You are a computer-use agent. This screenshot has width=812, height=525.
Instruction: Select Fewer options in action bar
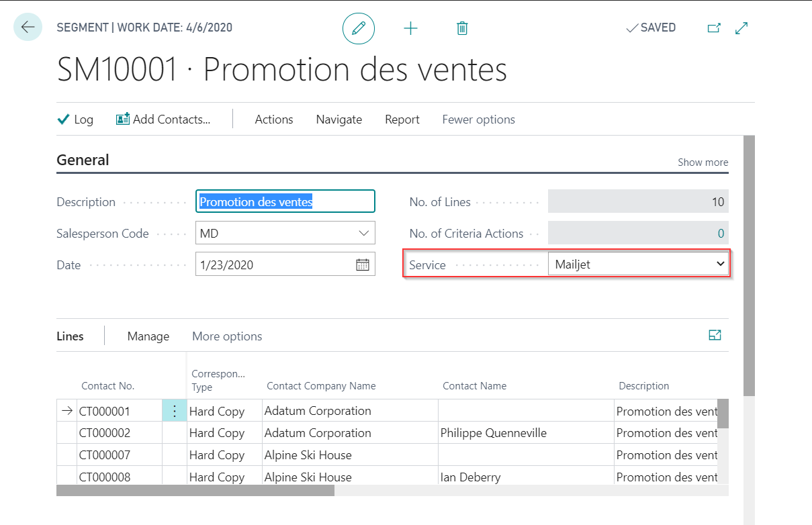[x=479, y=120]
